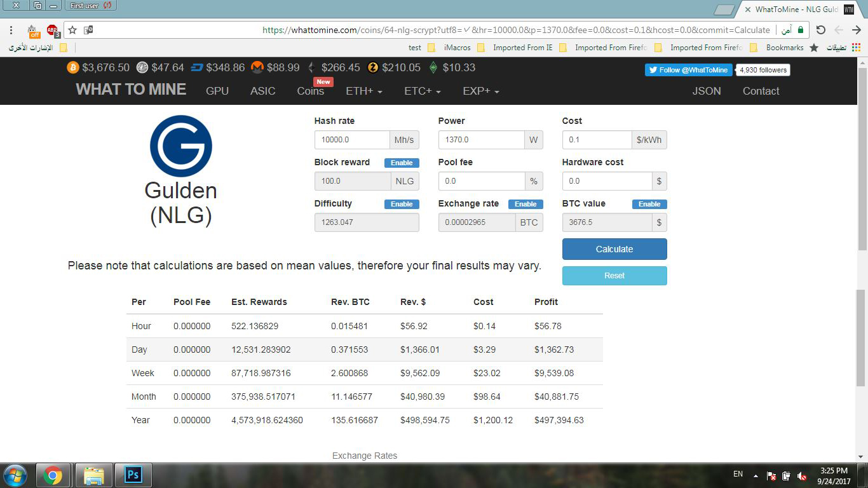Open the JSON link
The image size is (868, 488).
tap(707, 91)
